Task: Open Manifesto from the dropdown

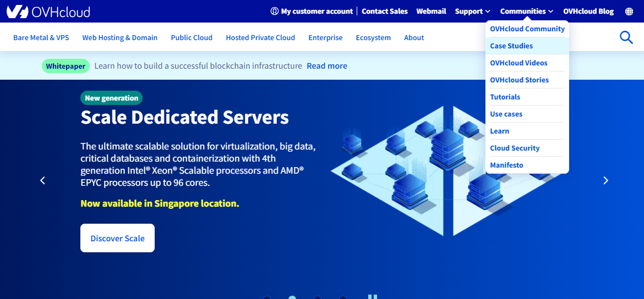Action: click(527, 165)
